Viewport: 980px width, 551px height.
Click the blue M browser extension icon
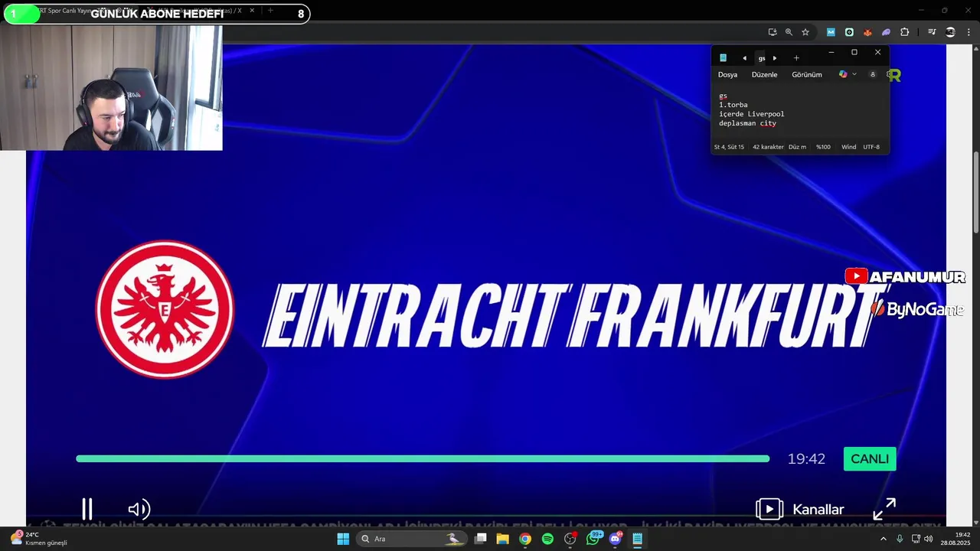point(831,32)
